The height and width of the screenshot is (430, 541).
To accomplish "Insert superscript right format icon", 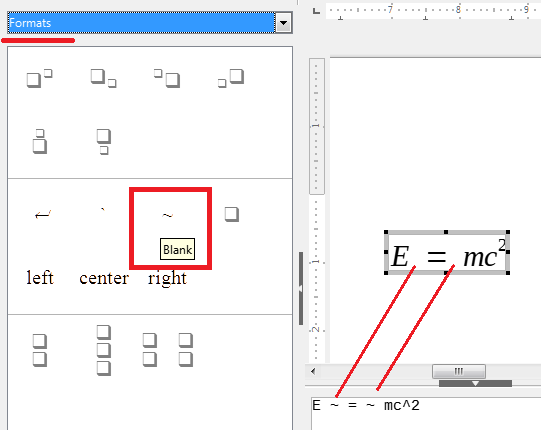I will click(40, 78).
